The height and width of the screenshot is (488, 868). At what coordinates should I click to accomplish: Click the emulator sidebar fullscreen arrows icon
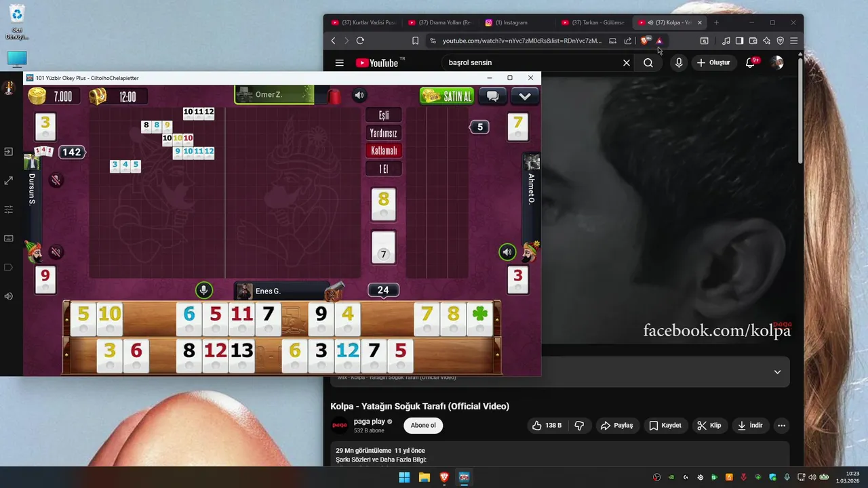tap(9, 180)
